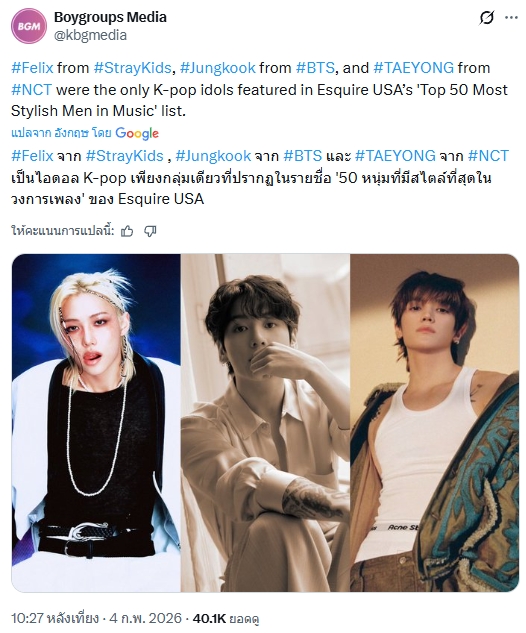This screenshot has height=633, width=526.
Task: Open the Grok icon beside the tweet
Action: click(487, 18)
